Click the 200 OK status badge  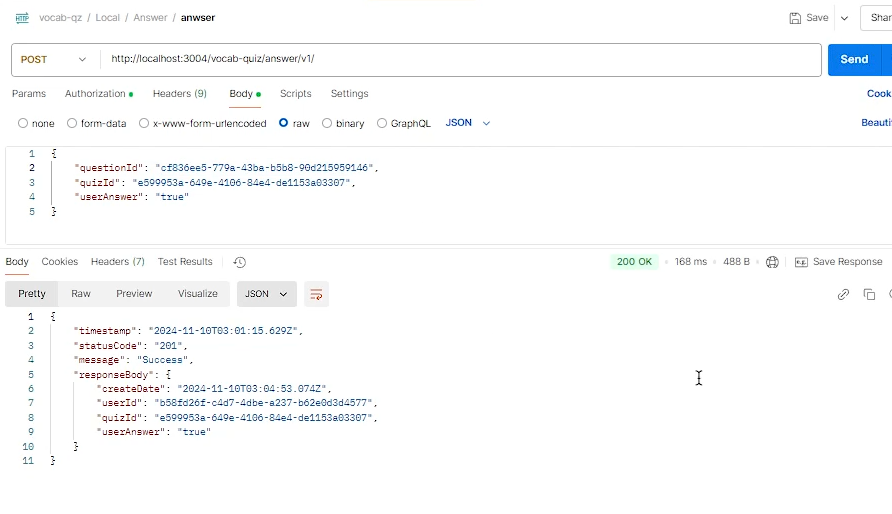pyautogui.click(x=634, y=262)
